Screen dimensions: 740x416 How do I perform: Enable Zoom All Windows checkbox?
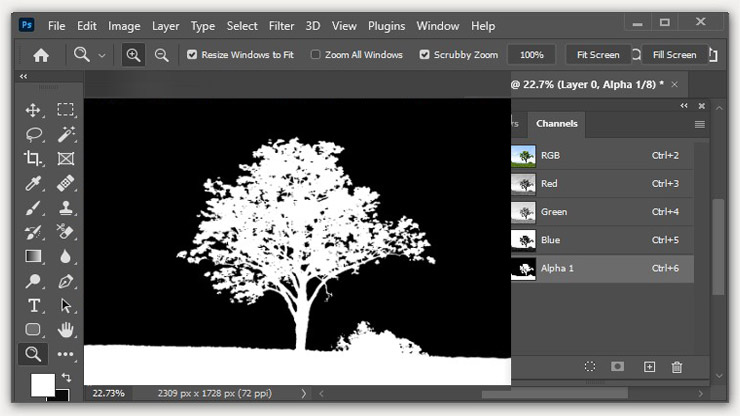tap(316, 55)
